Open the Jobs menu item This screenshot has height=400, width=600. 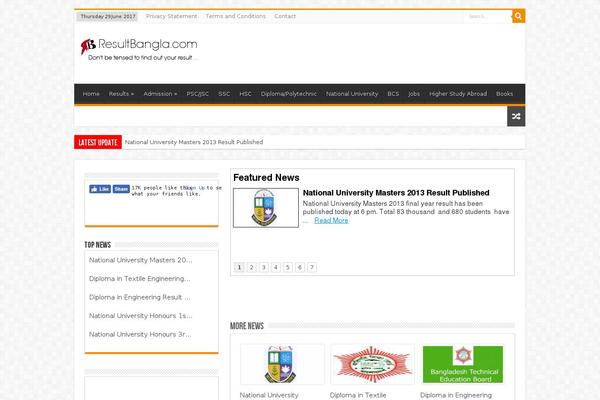[x=414, y=94]
